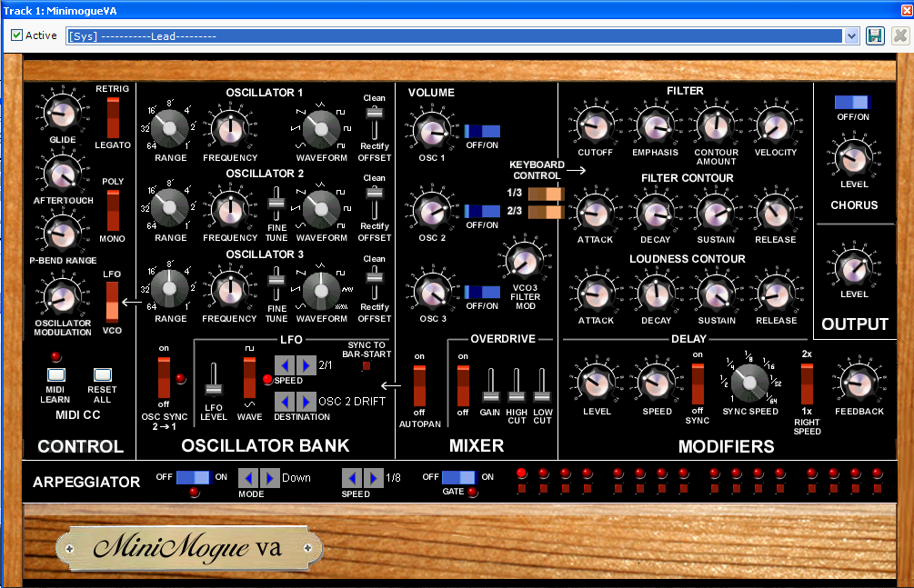Viewport: 914px width, 588px height.
Task: Click Arpeggiator Mode right arrow
Action: 269,478
